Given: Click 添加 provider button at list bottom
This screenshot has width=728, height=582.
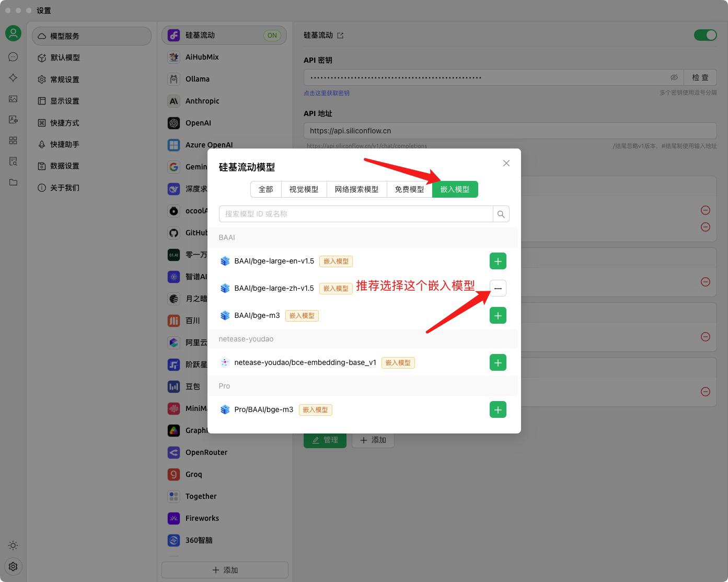Looking at the screenshot, I should 225,570.
